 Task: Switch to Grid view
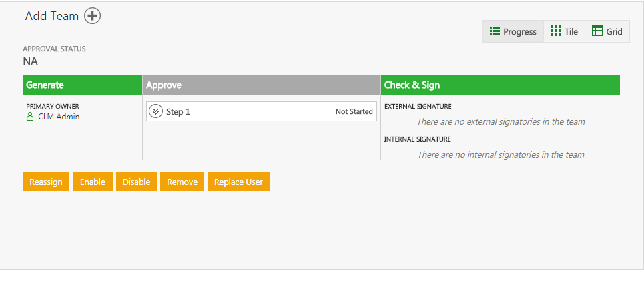(607, 31)
